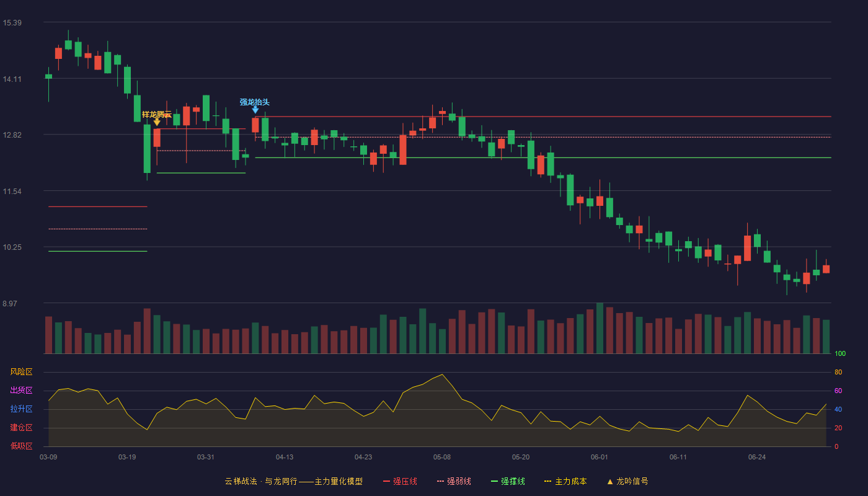Toggle the 龙吟信号 legend item
Image resolution: width=868 pixels, height=496 pixels.
627,481
